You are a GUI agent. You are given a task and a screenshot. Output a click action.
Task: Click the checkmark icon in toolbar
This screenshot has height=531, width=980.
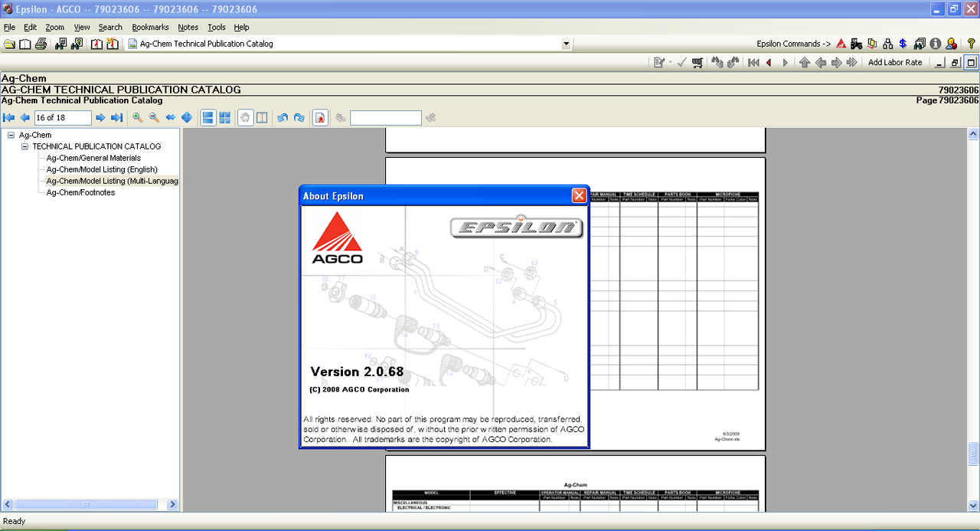point(681,63)
